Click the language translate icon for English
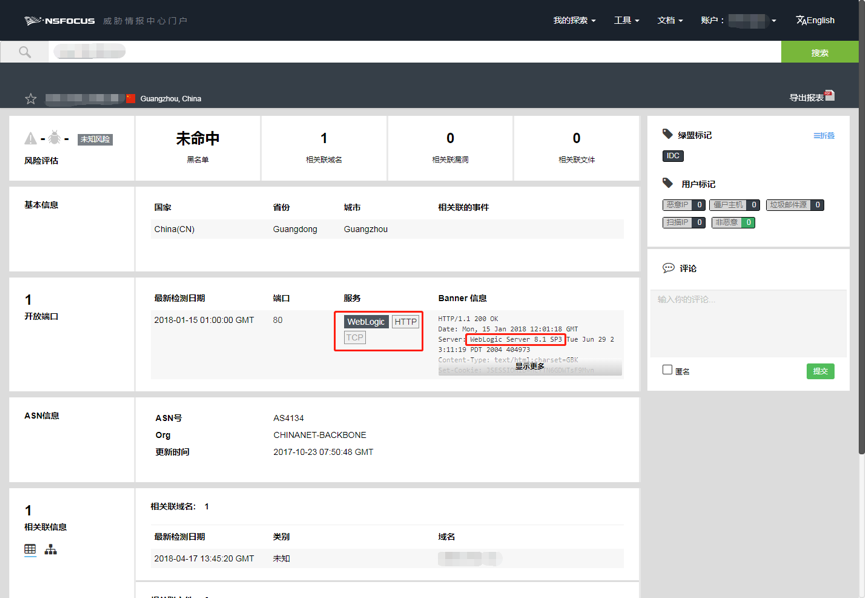The height and width of the screenshot is (598, 865). [x=800, y=20]
